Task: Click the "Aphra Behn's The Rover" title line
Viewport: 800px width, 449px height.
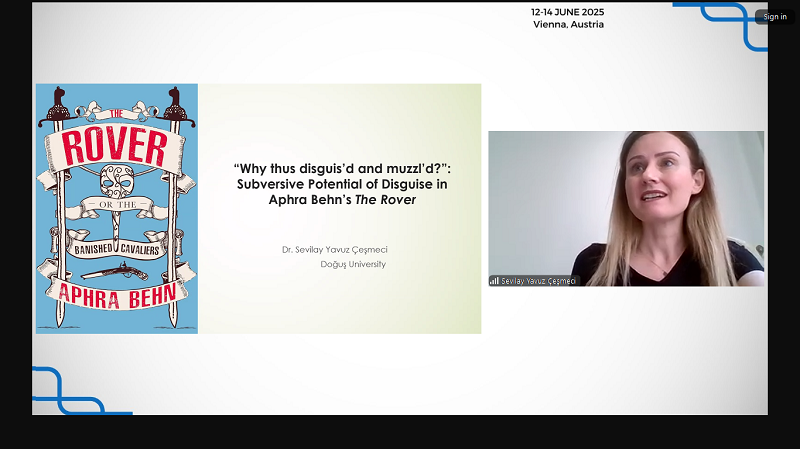Action: click(x=346, y=200)
